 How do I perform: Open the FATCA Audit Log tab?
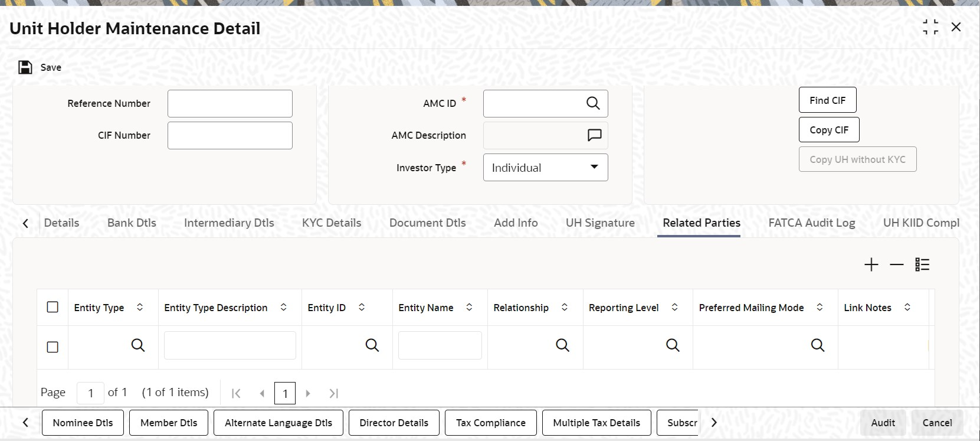click(812, 223)
